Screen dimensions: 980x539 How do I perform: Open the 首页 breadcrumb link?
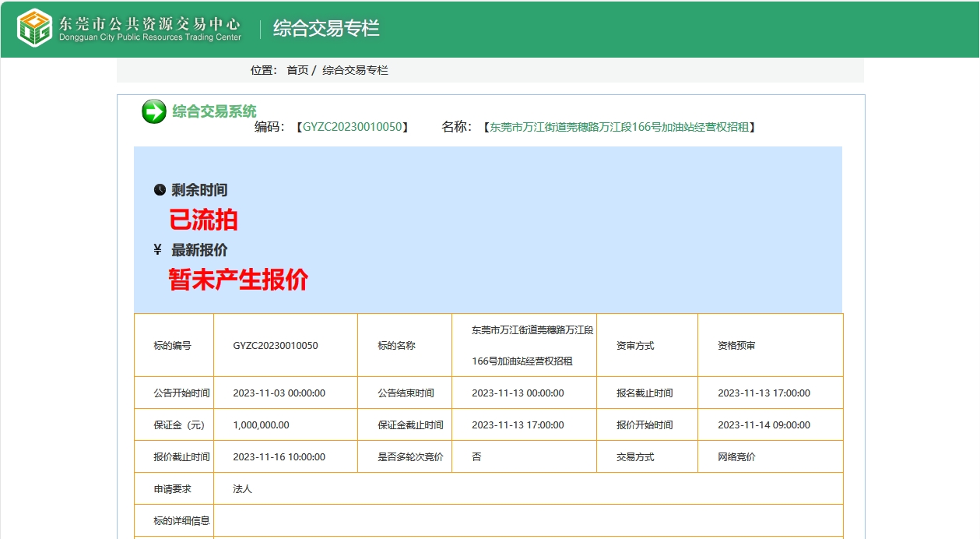pyautogui.click(x=297, y=70)
